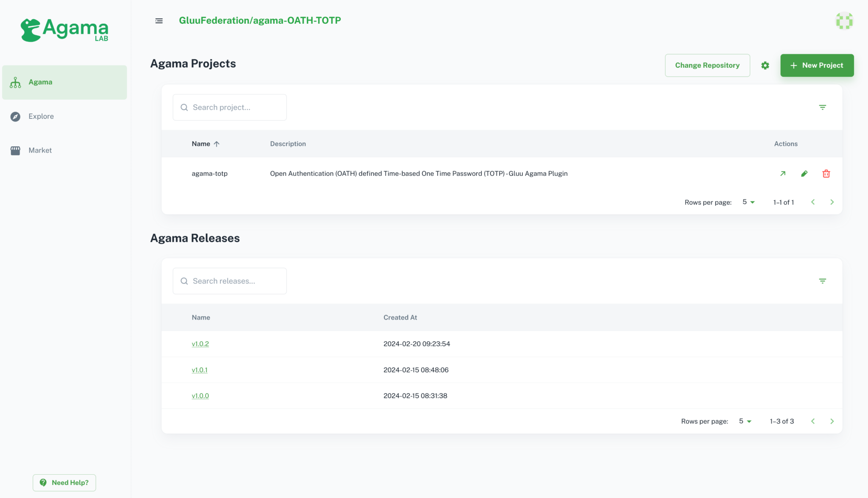Click the agama-totp description text
Screen dimensions: 868x498
point(419,173)
